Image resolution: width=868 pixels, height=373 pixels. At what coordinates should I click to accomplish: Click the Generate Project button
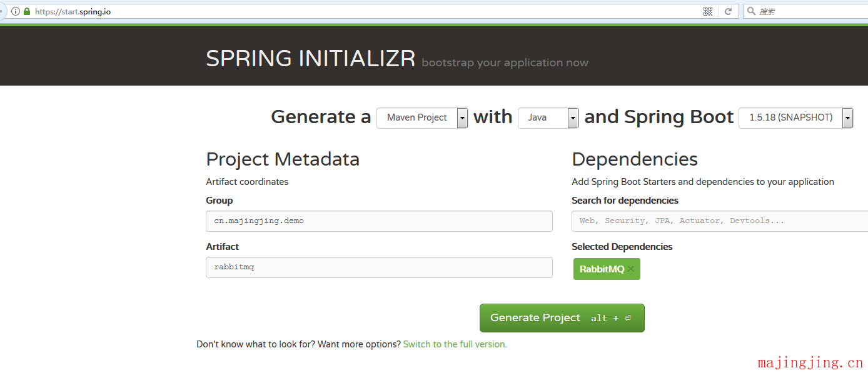tap(562, 318)
